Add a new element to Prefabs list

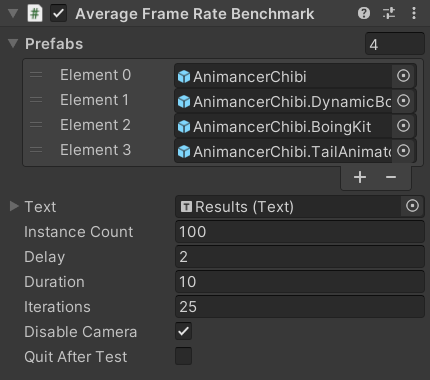coord(360,177)
